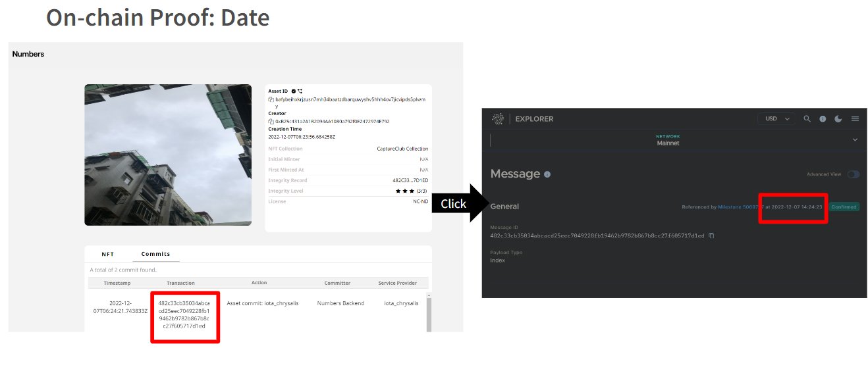Expand the Network Mainnet selector chevron

coord(855,139)
